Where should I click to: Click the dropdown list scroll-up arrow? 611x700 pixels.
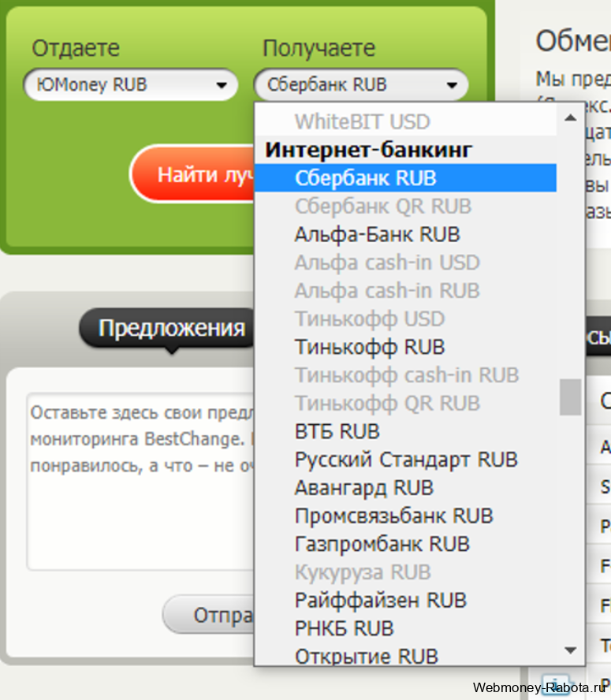coord(570,118)
